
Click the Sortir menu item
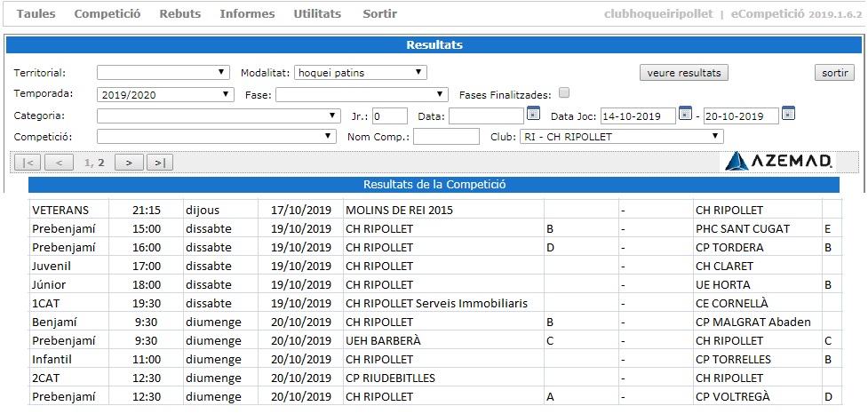(x=379, y=14)
